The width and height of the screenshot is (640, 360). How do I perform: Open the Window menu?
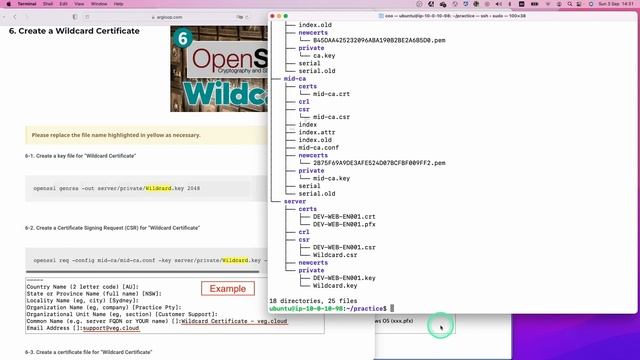(x=99, y=4)
